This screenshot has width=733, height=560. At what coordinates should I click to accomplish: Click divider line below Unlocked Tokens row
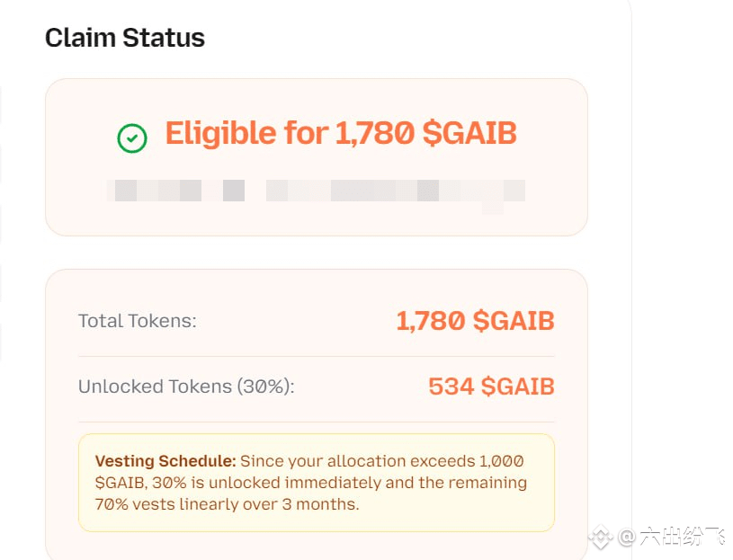coord(317,422)
